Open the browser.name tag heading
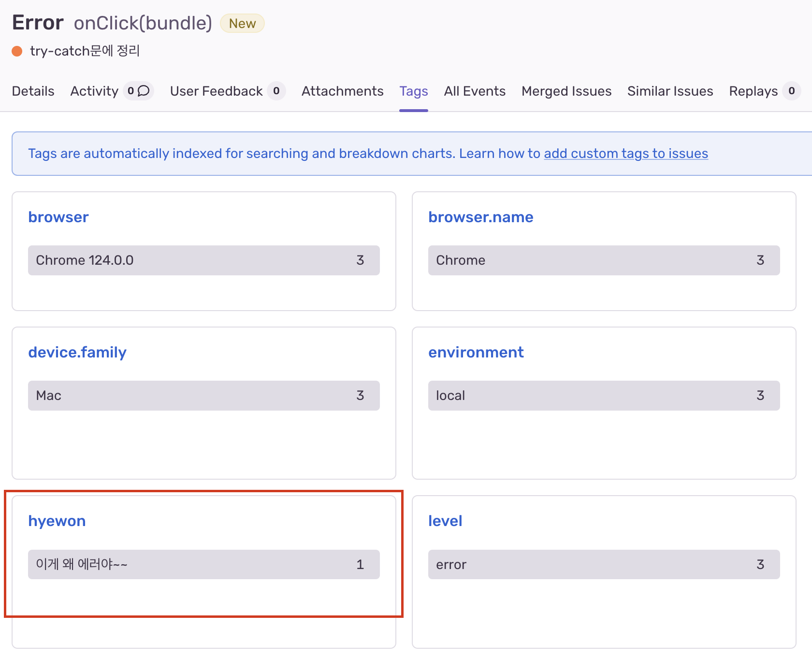The height and width of the screenshot is (656, 812). click(x=480, y=217)
